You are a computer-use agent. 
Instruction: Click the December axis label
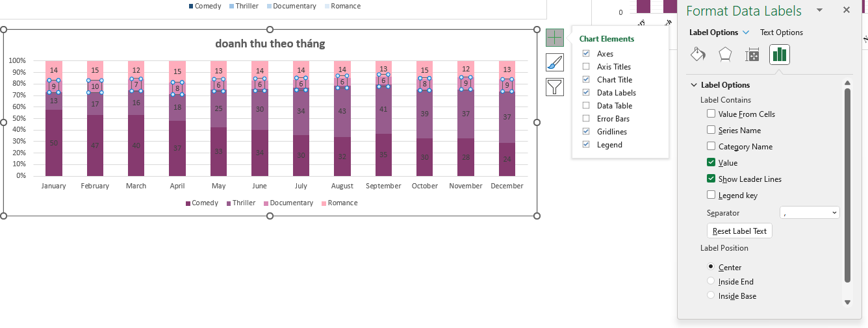coord(507,186)
